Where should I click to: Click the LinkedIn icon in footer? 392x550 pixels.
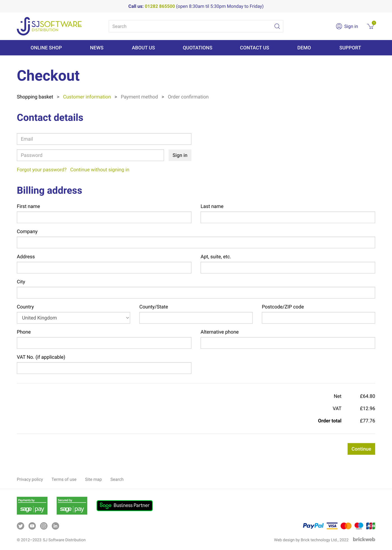tap(55, 526)
